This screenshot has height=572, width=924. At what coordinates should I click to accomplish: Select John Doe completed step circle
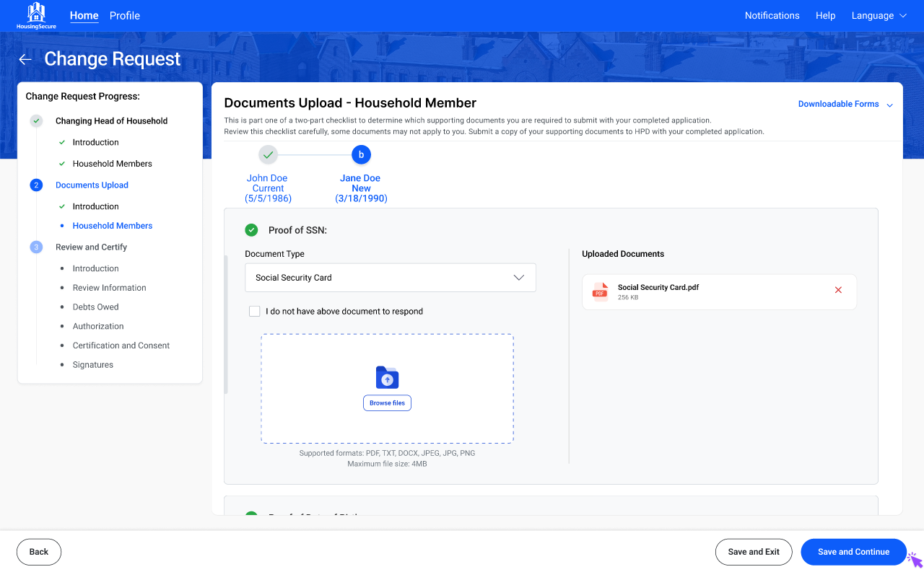(268, 154)
